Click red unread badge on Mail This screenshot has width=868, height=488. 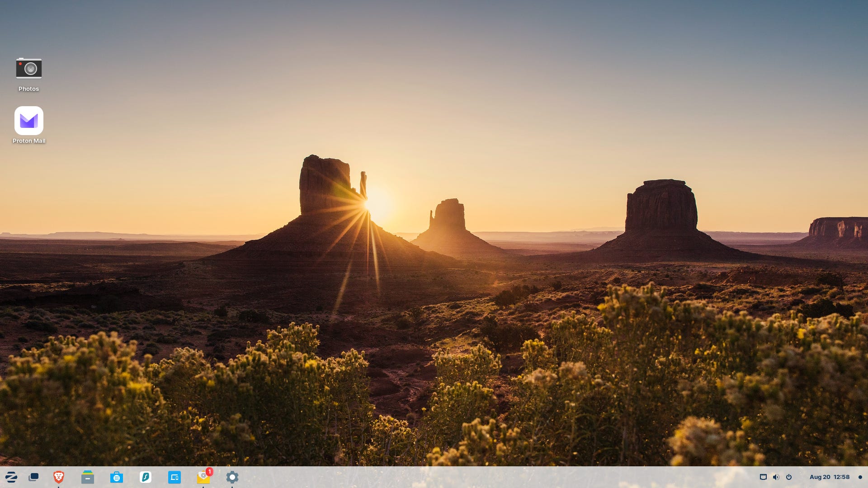tap(209, 472)
